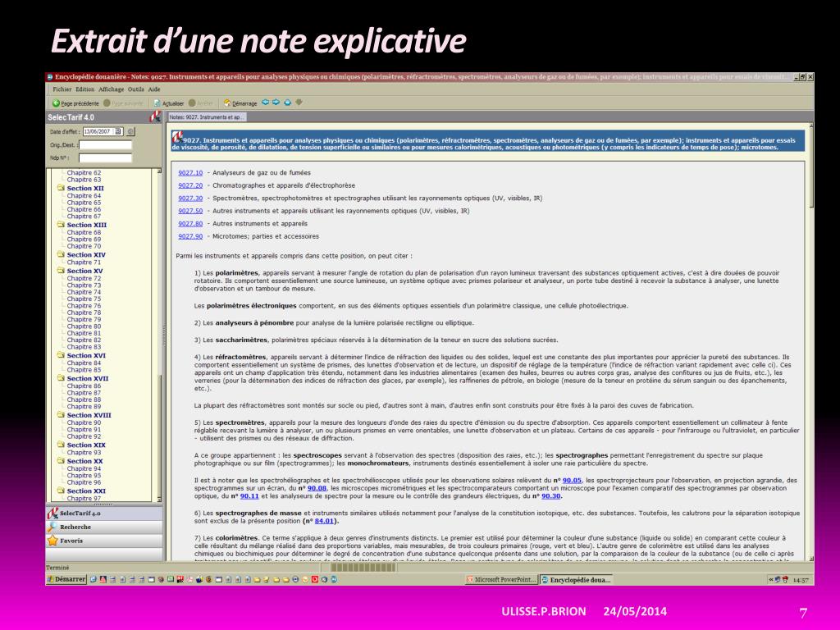Select Encyclopédie doua... taskbar button

click(576, 580)
